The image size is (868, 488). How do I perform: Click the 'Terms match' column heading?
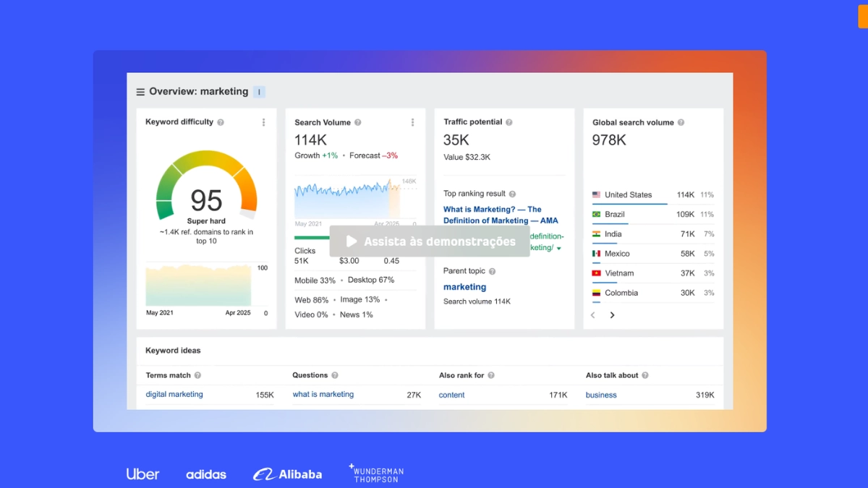pyautogui.click(x=169, y=375)
